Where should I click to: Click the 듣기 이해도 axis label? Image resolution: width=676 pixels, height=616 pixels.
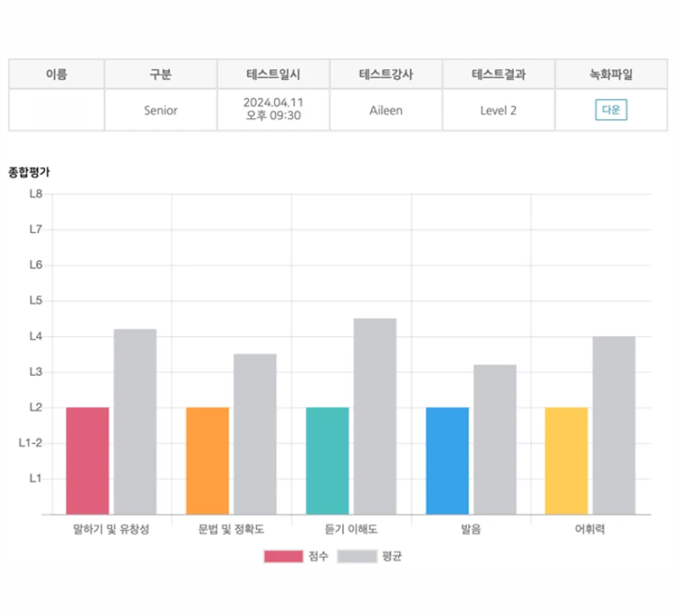(351, 529)
